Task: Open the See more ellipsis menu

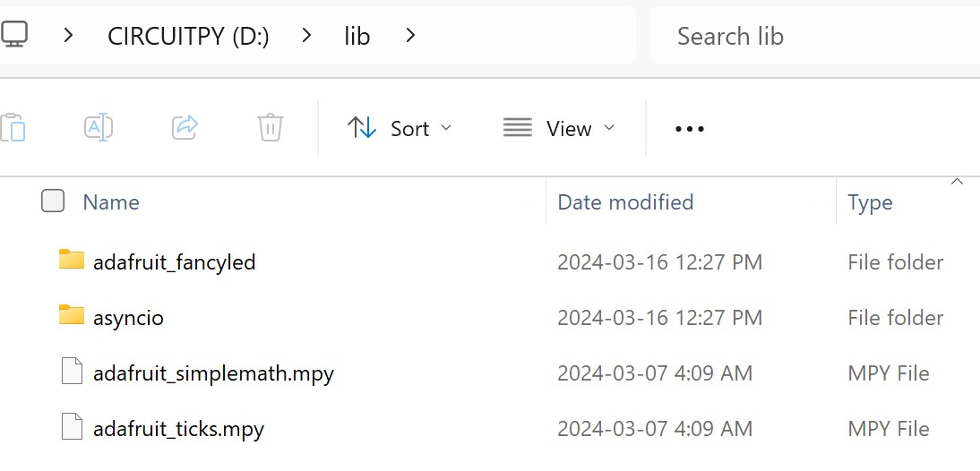Action: [689, 129]
